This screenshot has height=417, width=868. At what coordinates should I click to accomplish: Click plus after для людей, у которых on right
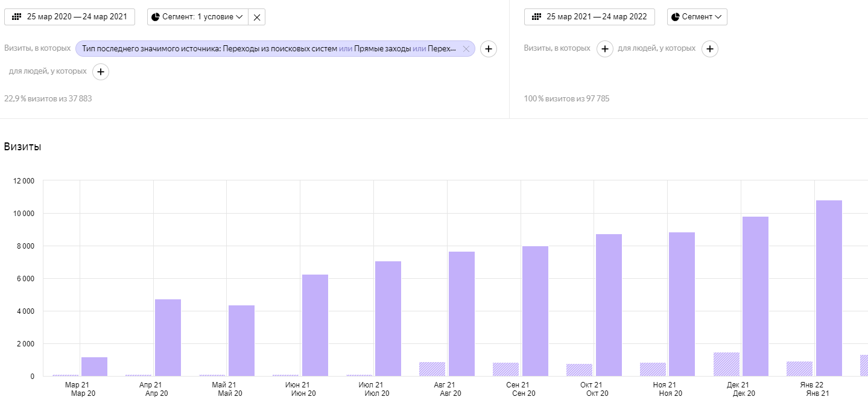[x=710, y=49]
